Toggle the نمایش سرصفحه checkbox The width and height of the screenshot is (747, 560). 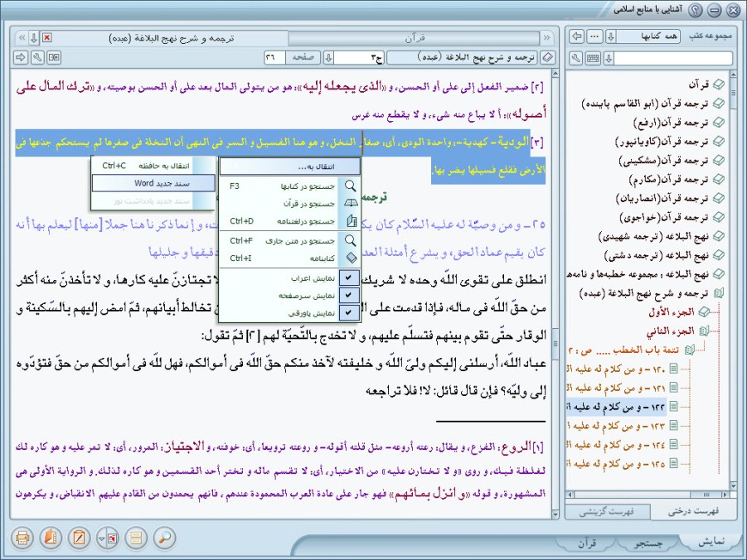(x=349, y=295)
